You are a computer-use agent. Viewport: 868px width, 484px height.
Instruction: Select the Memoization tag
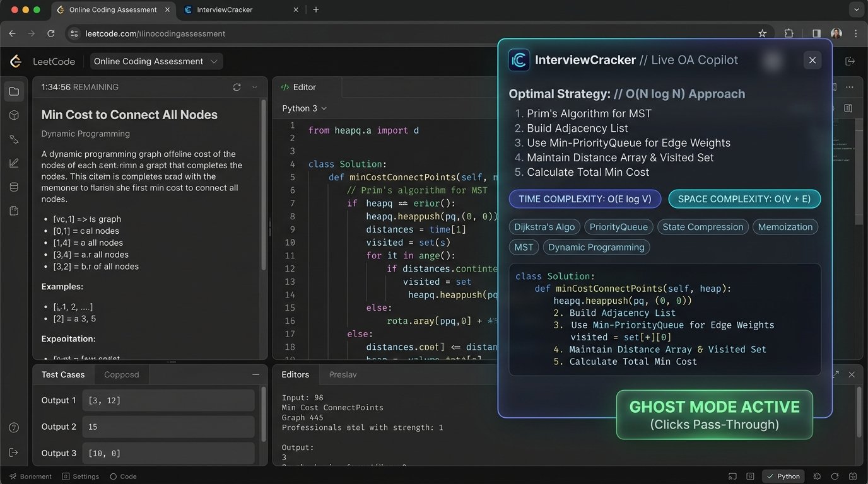(x=785, y=227)
